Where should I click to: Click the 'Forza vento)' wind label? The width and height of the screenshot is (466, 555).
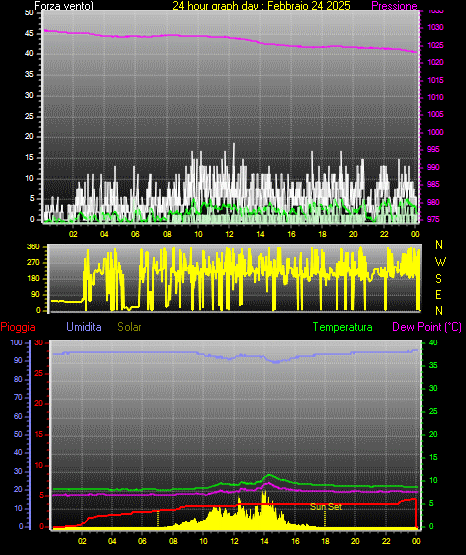(x=64, y=6)
